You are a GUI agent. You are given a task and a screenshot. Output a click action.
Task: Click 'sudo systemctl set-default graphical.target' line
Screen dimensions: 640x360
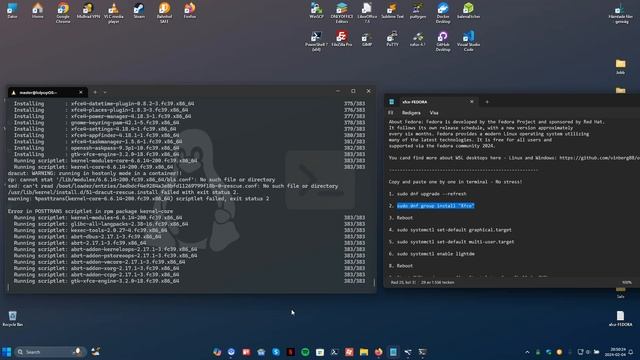454,230
